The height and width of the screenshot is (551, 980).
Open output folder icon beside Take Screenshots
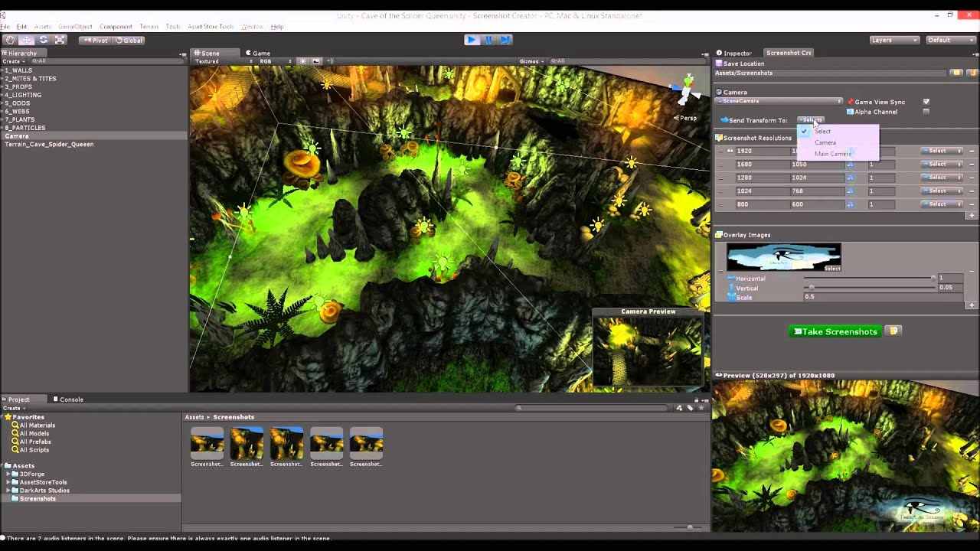point(893,331)
